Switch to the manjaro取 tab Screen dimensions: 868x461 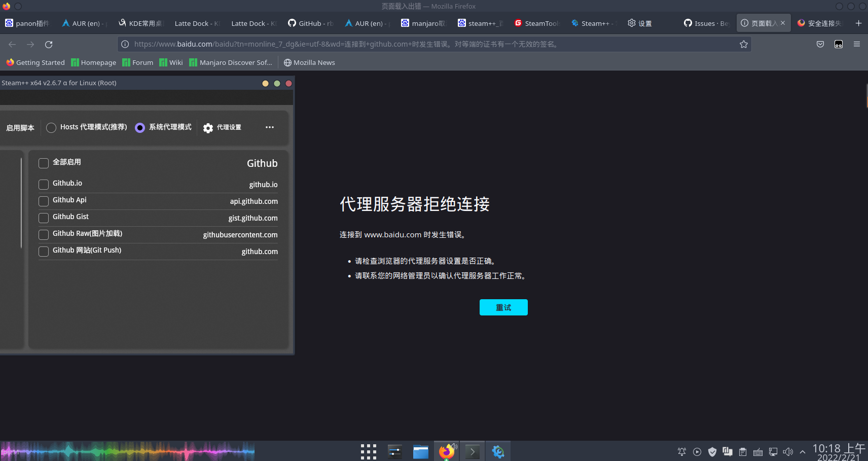tap(424, 23)
